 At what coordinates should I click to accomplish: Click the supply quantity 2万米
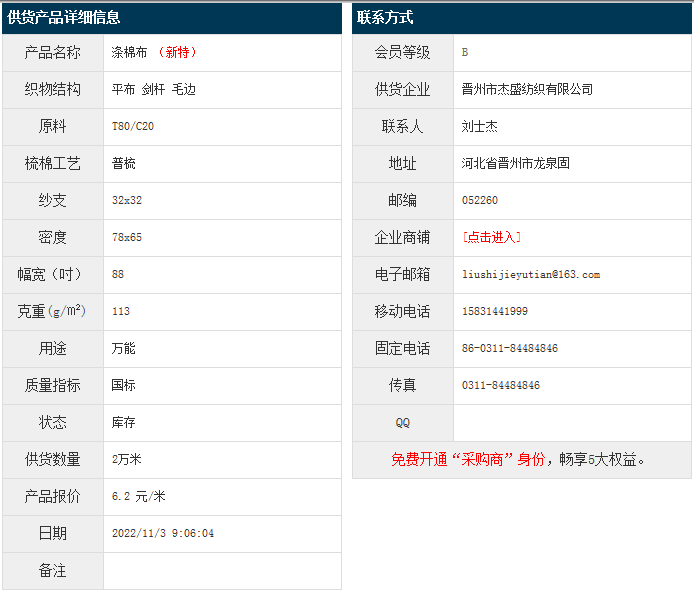127,460
